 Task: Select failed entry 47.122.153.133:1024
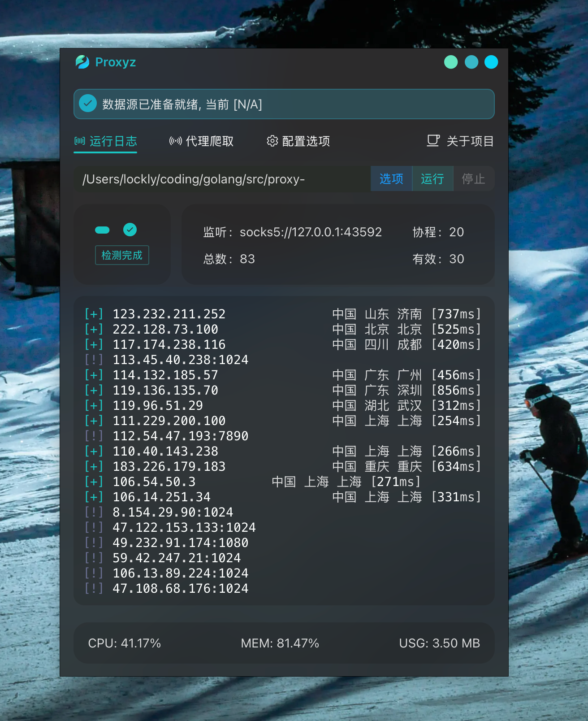170,527
